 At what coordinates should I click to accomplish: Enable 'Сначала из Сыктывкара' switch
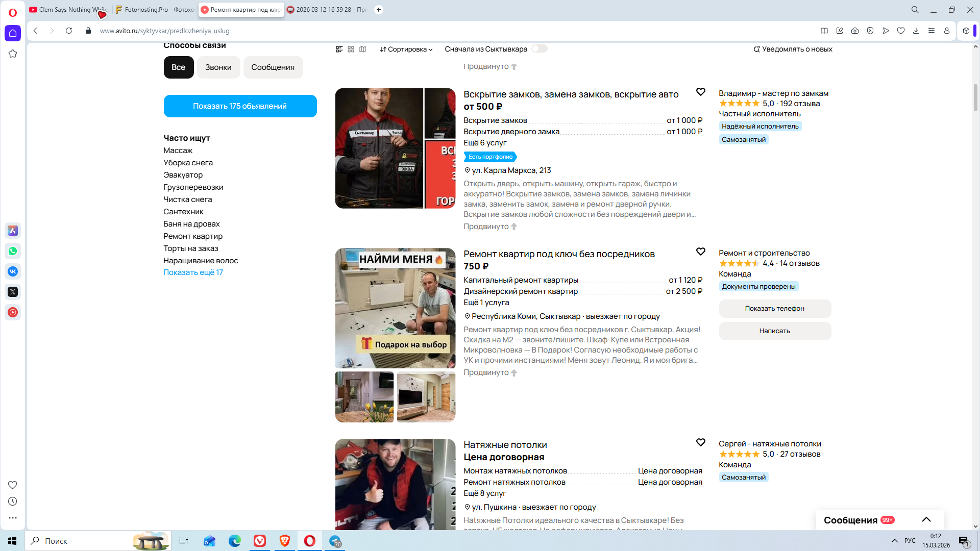(x=539, y=49)
